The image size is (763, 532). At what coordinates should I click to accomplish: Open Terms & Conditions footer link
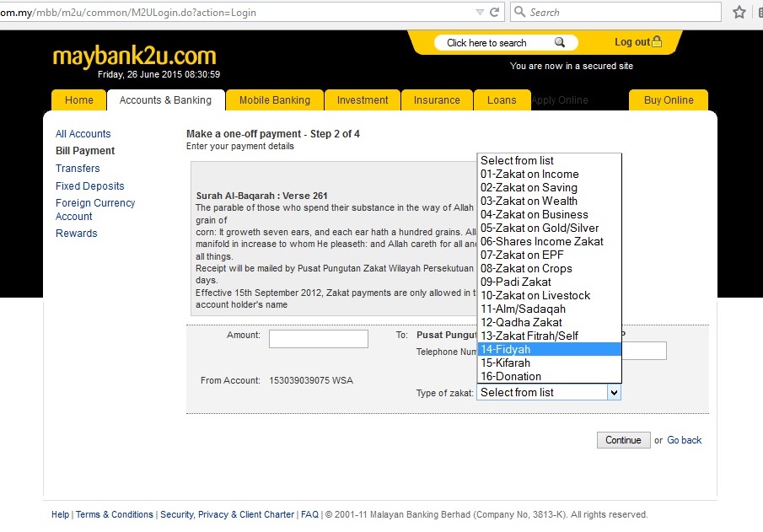[x=115, y=514]
